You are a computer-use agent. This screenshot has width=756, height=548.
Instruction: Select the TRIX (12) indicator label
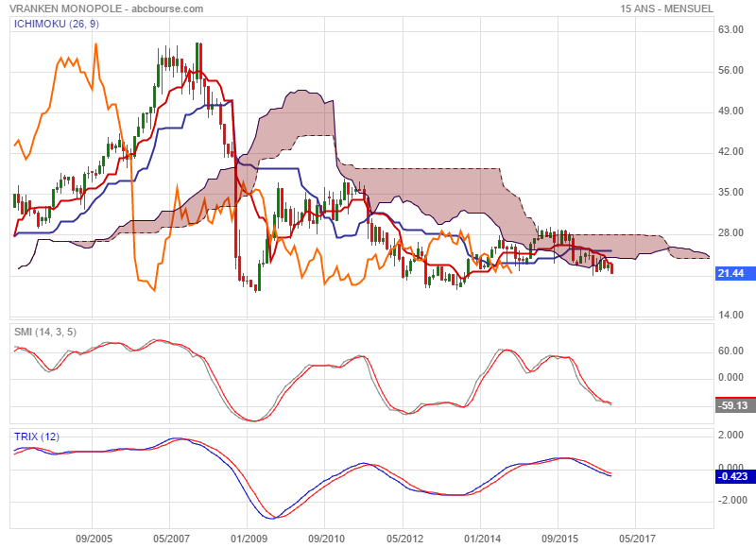(x=37, y=437)
